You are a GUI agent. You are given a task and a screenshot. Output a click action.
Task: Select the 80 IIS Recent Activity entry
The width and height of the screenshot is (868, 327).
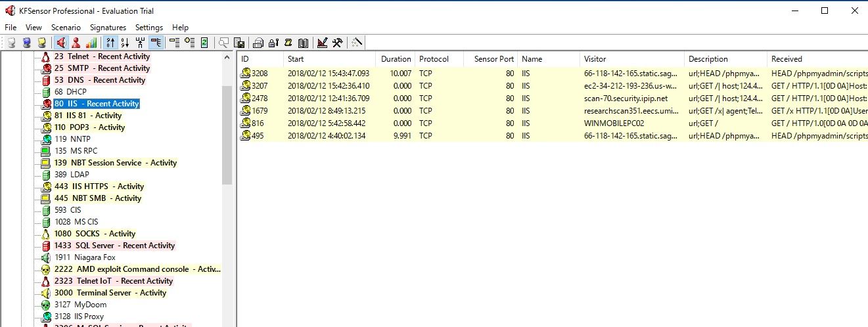click(96, 104)
